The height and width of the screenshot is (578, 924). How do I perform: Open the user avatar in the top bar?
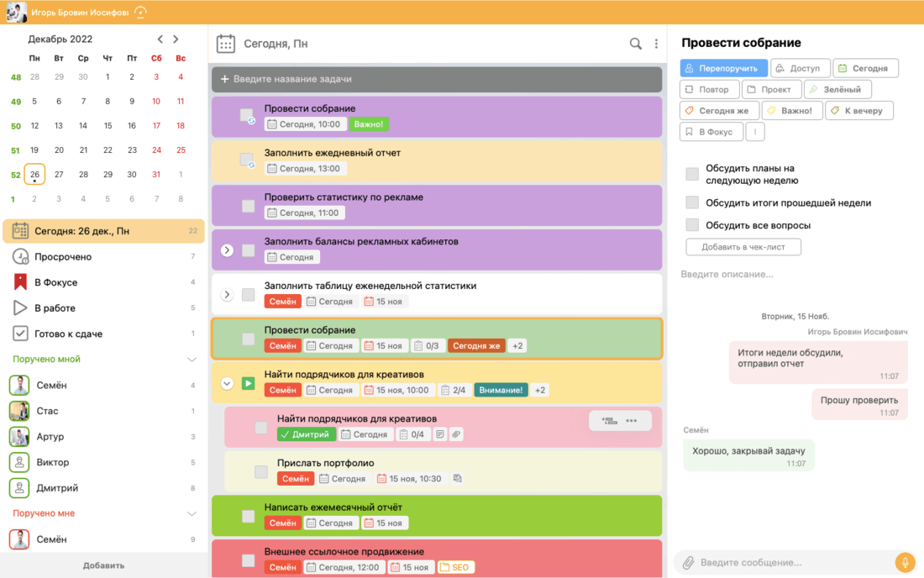16,12
